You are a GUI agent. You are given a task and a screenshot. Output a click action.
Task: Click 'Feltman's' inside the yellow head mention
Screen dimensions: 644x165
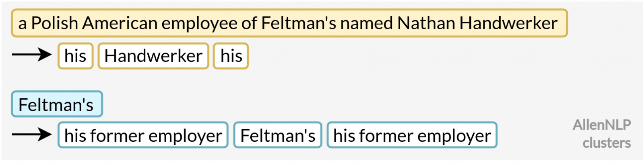tap(298, 23)
